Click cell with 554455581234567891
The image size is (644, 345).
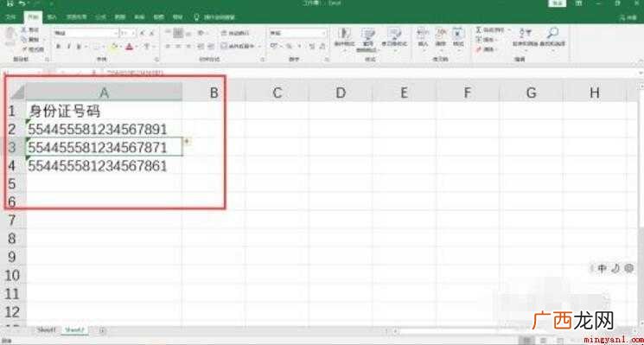pos(105,130)
